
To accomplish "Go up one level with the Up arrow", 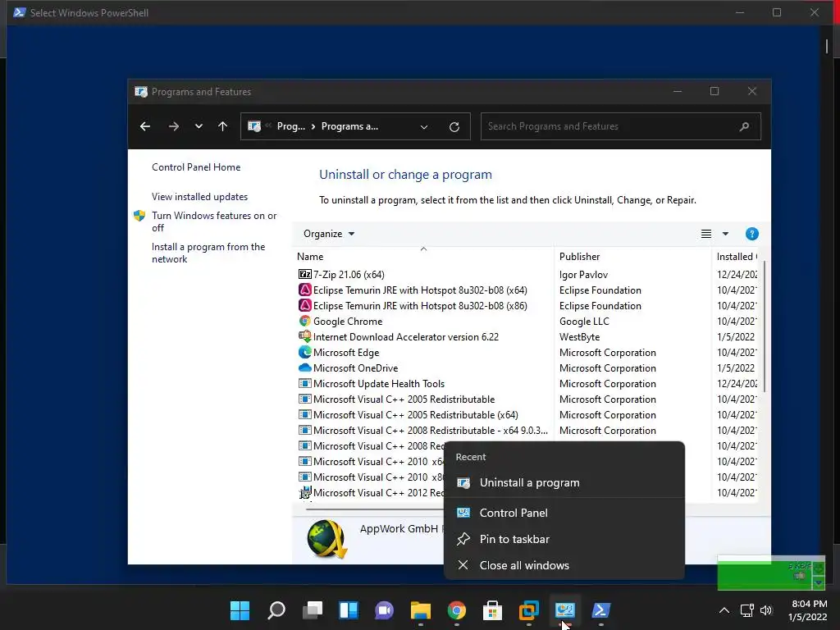I will coord(223,126).
